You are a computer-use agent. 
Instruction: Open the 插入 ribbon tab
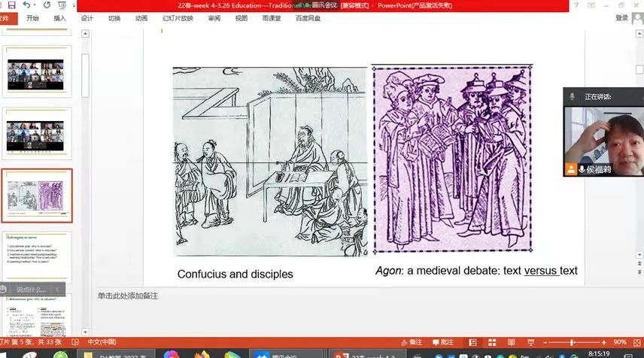coord(60,18)
